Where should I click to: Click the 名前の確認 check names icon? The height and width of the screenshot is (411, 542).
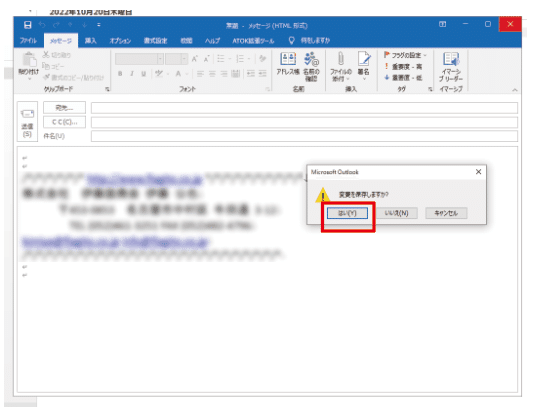[311, 66]
